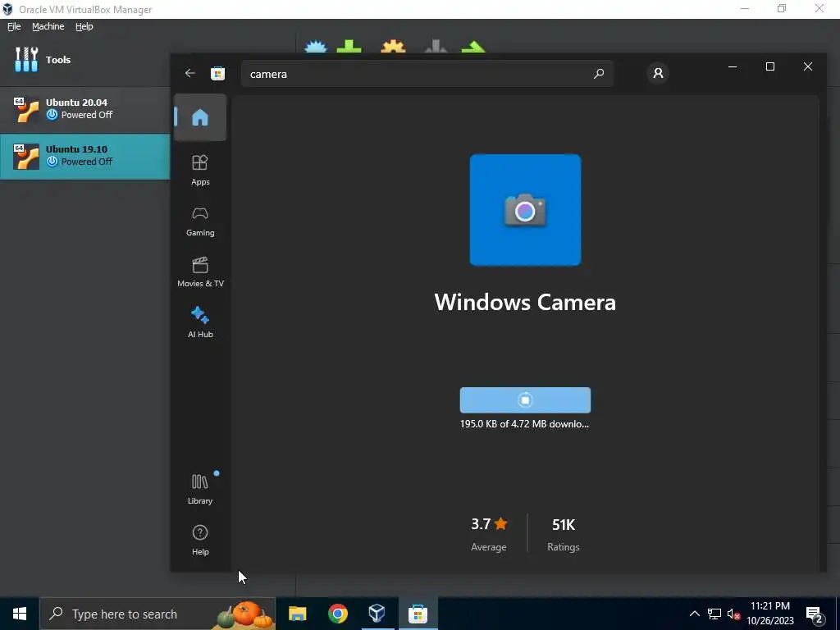Open the taskbar clock and date

point(770,614)
